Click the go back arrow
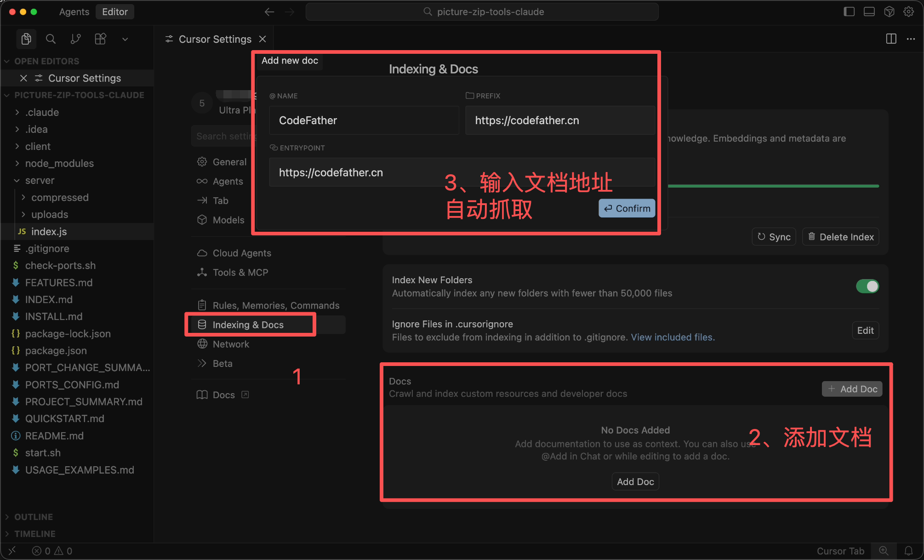The width and height of the screenshot is (924, 560). (x=269, y=12)
